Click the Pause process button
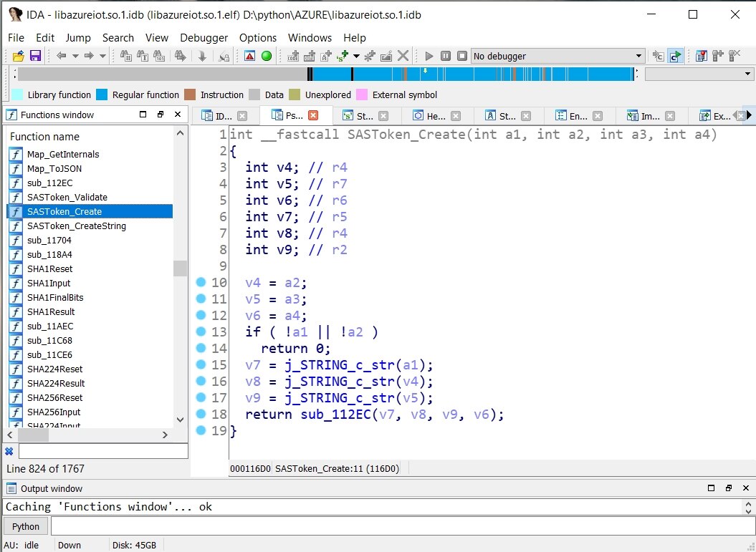Image resolution: width=756 pixels, height=552 pixels. click(446, 56)
